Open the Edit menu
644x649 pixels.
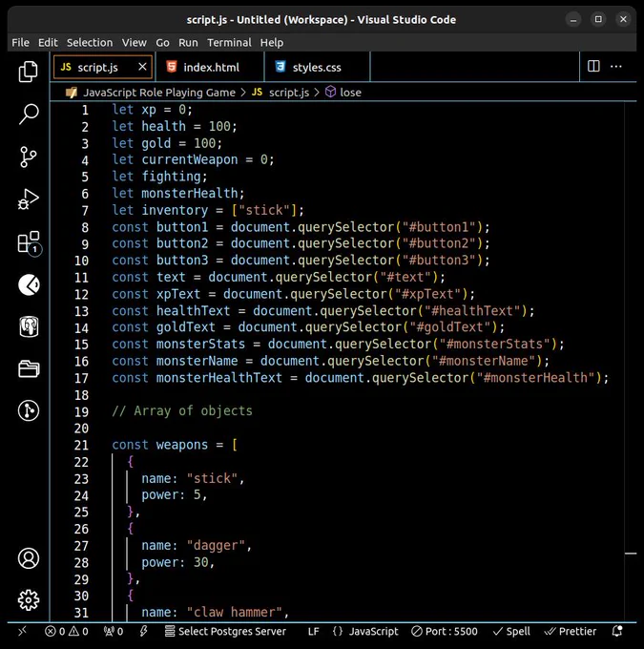coord(48,42)
